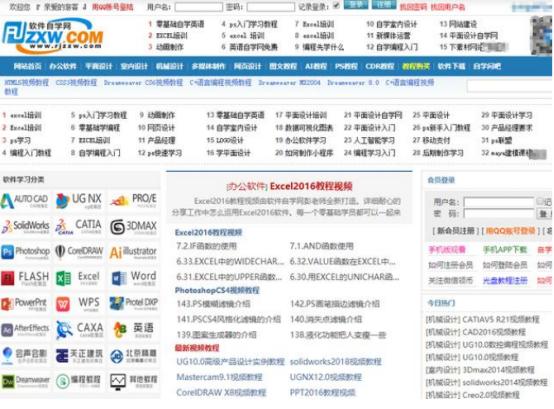The image size is (554, 409).
Task: Open lesson 7.1.AND函数使用
Action: click(322, 246)
